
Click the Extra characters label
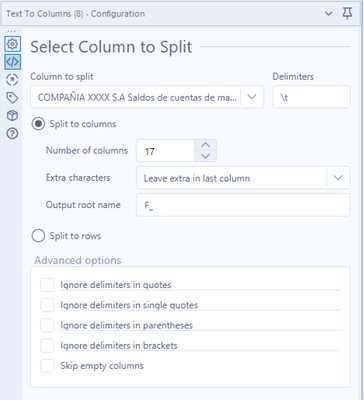78,178
